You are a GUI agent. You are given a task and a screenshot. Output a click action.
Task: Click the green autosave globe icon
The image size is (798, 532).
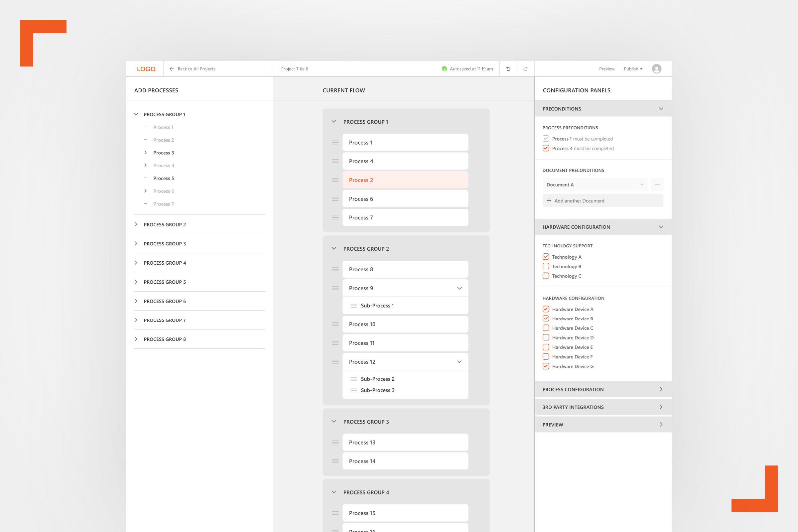pos(445,69)
